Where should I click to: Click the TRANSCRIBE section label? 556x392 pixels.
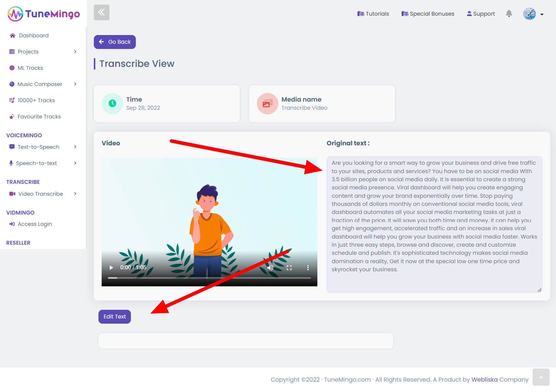(x=23, y=182)
